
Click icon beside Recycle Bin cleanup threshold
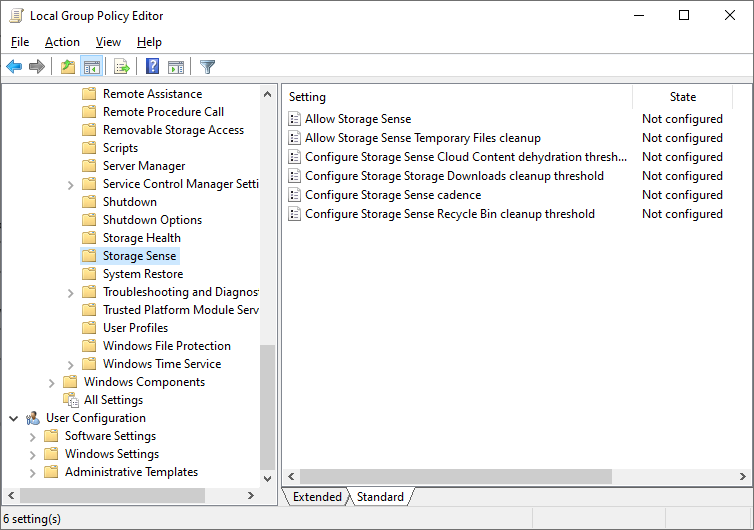(294, 214)
